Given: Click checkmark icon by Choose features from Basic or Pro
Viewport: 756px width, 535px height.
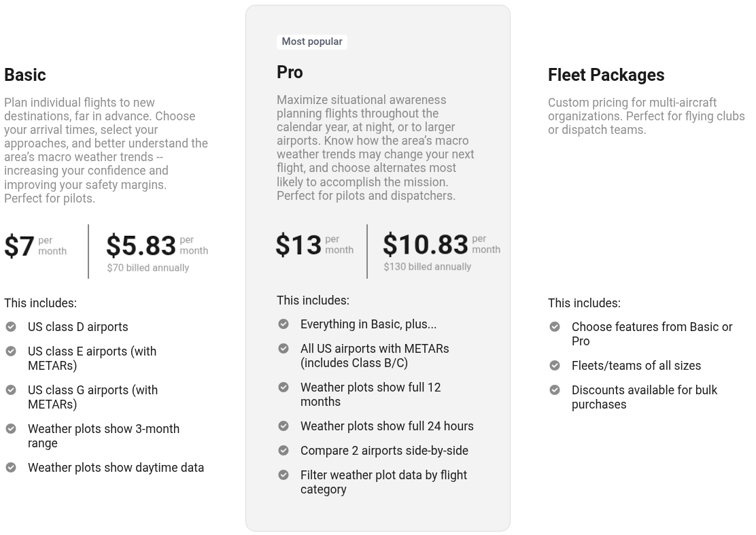Looking at the screenshot, I should [x=555, y=327].
